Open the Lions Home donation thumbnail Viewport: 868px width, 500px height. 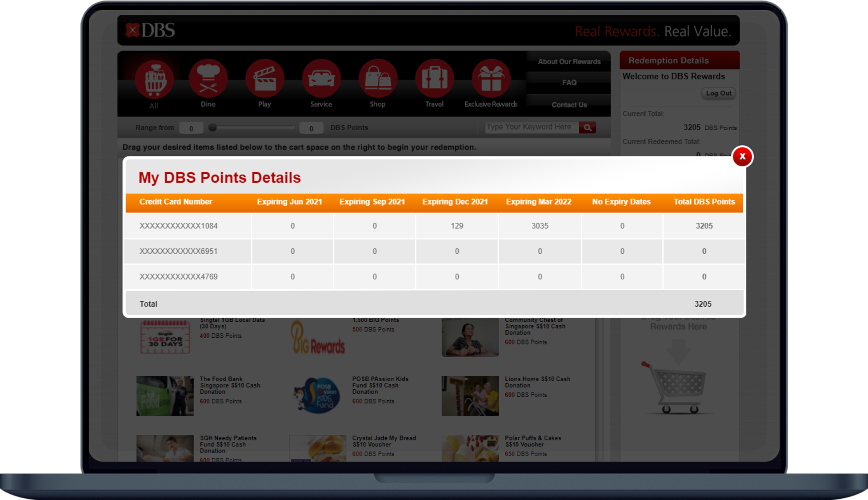(x=470, y=396)
